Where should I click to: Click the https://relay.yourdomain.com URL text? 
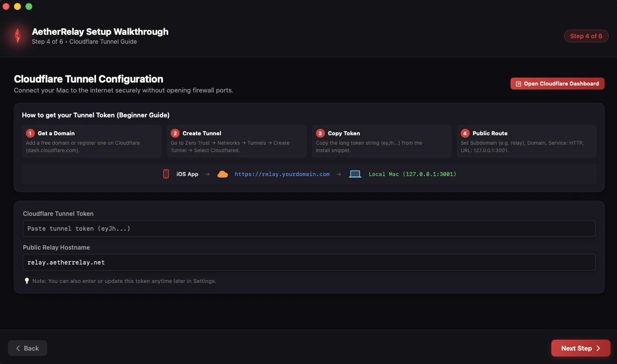pos(282,174)
